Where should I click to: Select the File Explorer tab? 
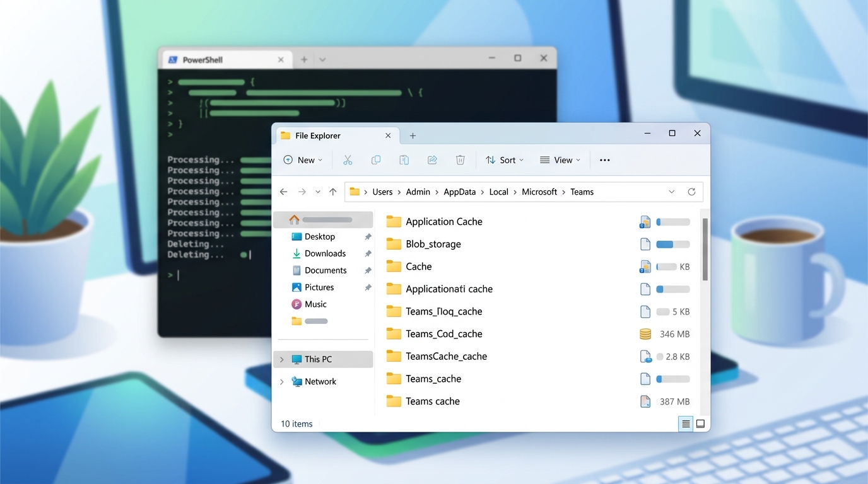coord(336,135)
